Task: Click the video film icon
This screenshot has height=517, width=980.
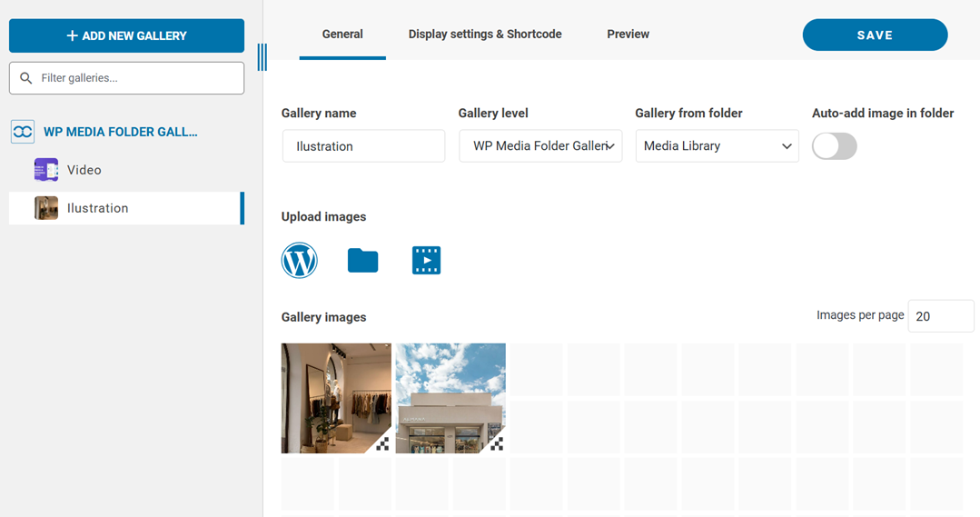Action: [426, 261]
